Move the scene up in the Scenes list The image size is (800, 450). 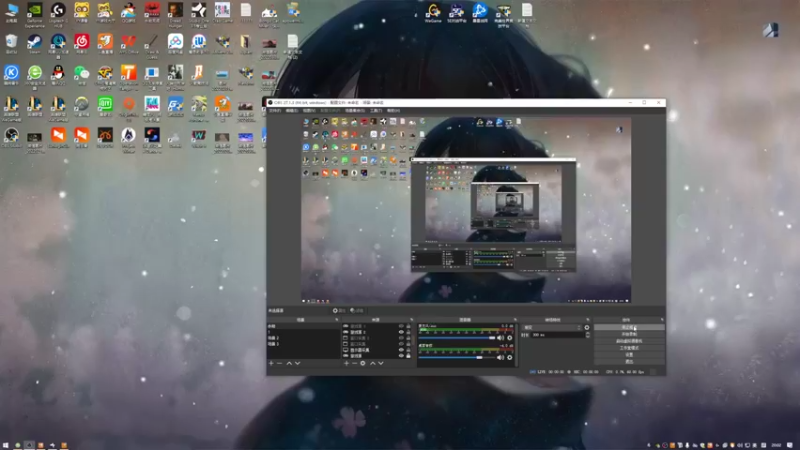289,363
